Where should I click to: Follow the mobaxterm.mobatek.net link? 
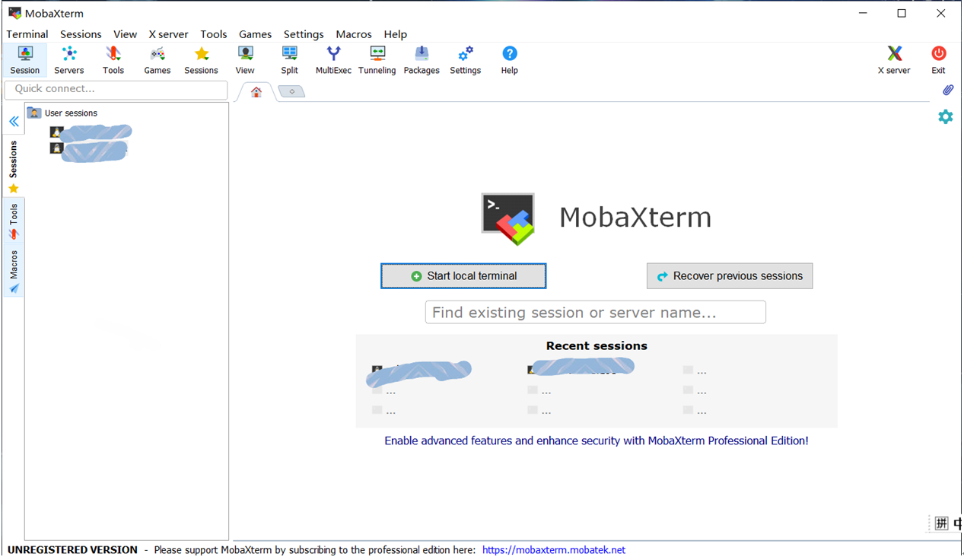(553, 549)
